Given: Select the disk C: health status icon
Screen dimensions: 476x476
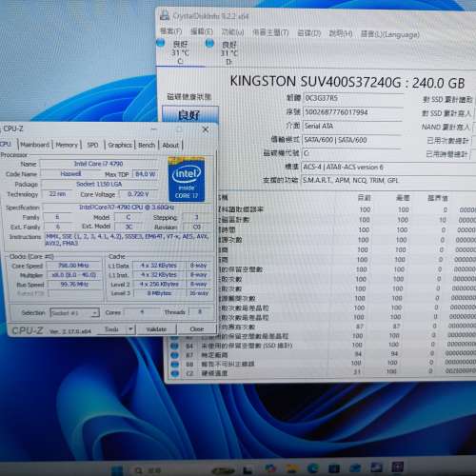Looking at the screenshot, I should coord(161,43).
